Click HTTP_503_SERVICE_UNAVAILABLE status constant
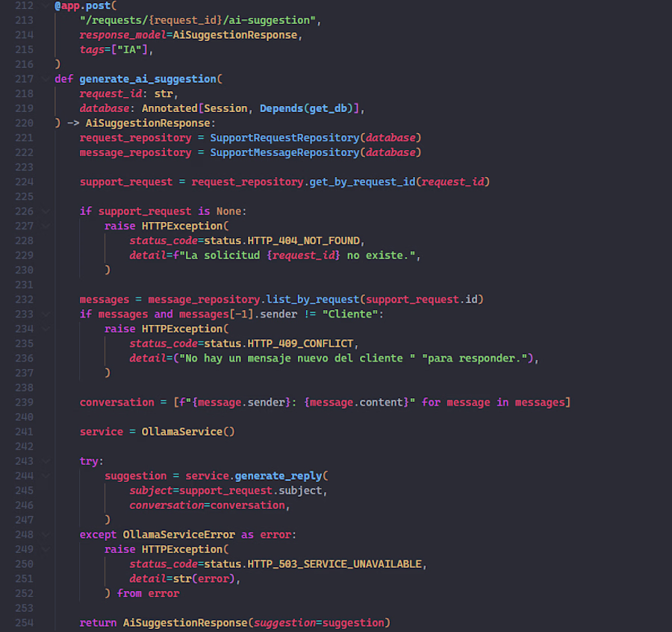The height and width of the screenshot is (632, 672). click(x=335, y=564)
